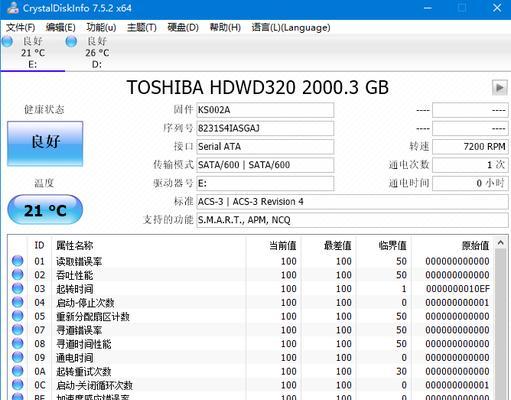
Task: Close the CrystalDiskInfo window
Action: pyautogui.click(x=497, y=8)
